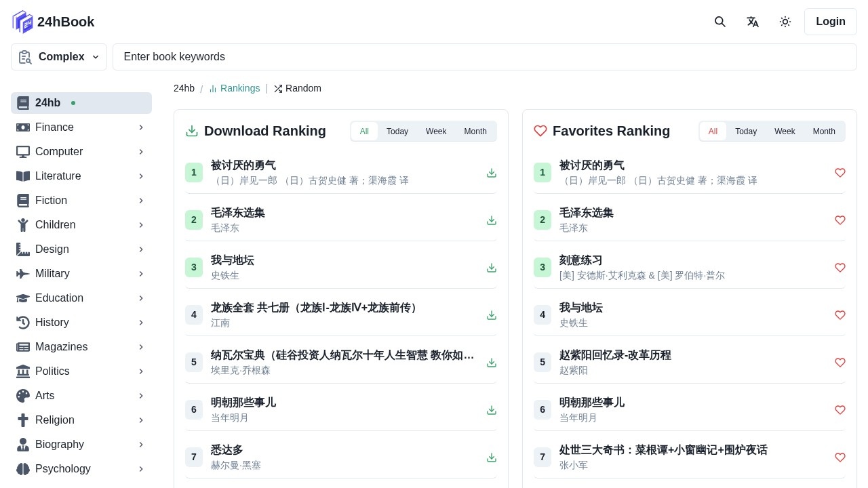Toggle favorite for 明朝那些事儿
Screen dimensions: 868x488
(840, 410)
